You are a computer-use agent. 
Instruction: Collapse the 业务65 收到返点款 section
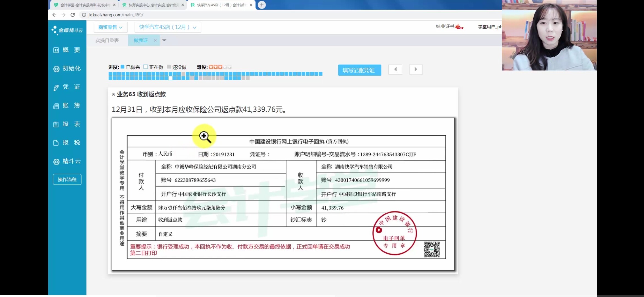click(x=113, y=94)
